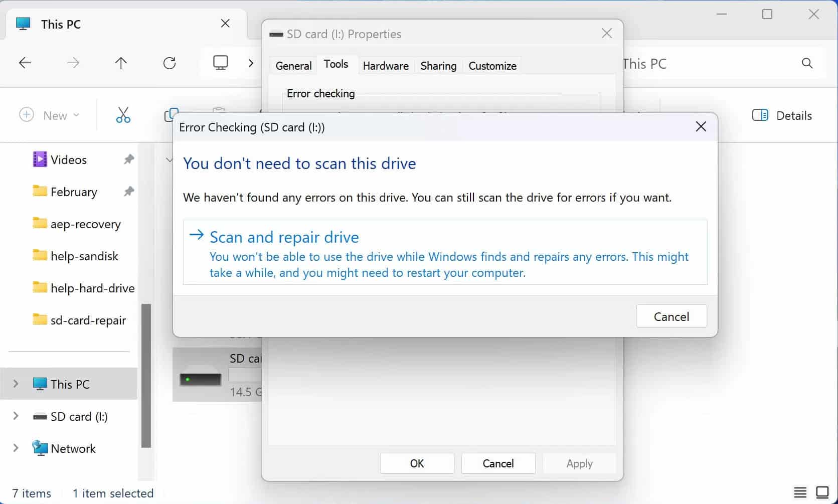The width and height of the screenshot is (838, 504).
Task: Expand the address bar breadcrumb chevron
Action: tap(251, 63)
